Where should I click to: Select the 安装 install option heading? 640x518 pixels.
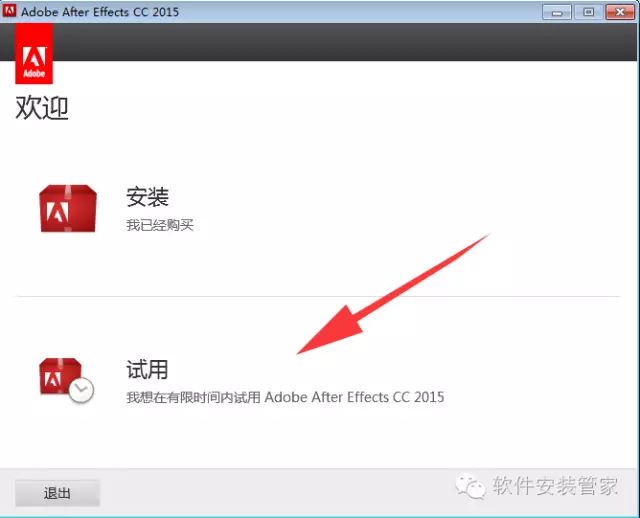pyautogui.click(x=147, y=197)
